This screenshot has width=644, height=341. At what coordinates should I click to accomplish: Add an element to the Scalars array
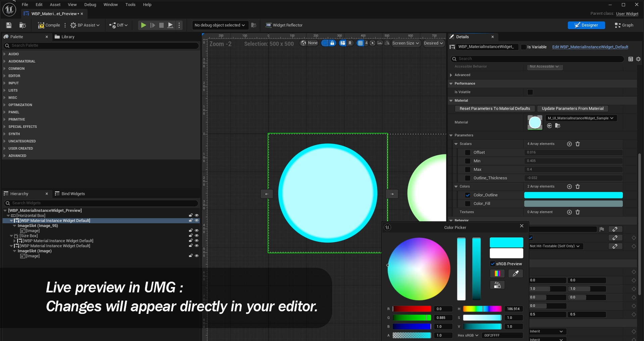point(569,144)
